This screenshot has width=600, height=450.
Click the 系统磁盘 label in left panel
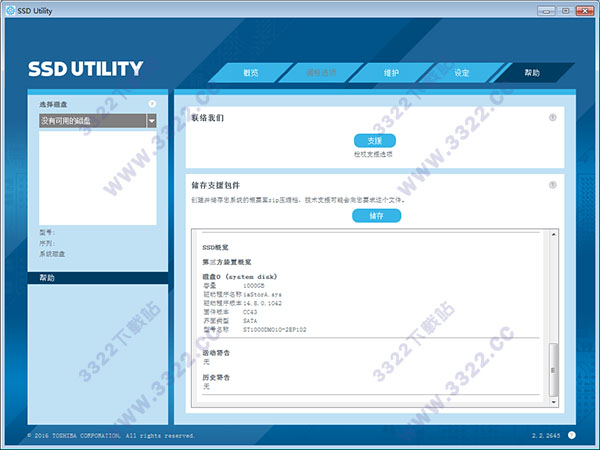[52, 254]
